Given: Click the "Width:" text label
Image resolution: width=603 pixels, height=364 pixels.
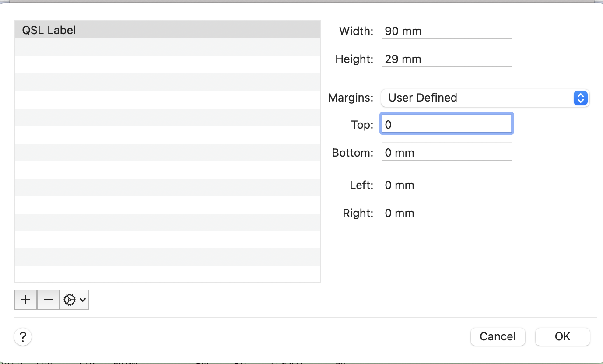Looking at the screenshot, I should tap(356, 31).
